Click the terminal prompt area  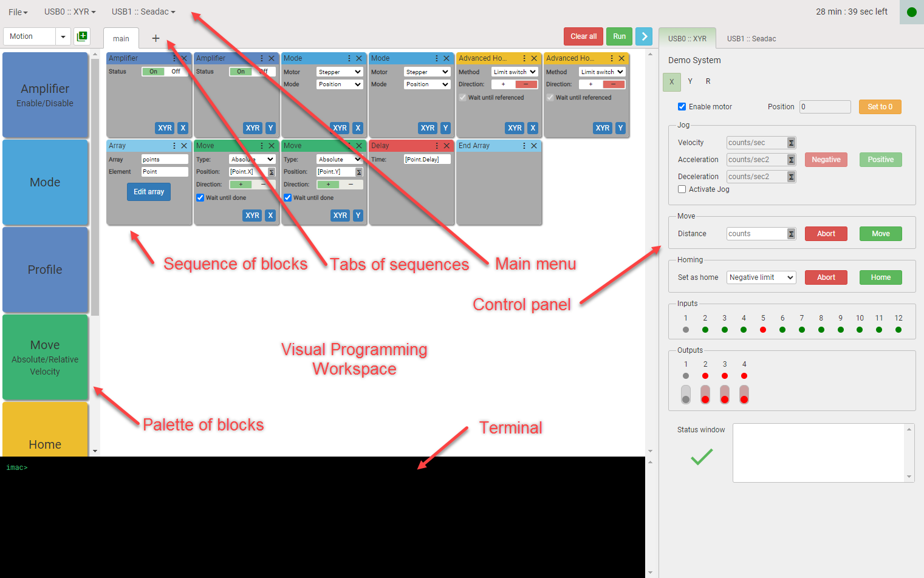click(17, 467)
